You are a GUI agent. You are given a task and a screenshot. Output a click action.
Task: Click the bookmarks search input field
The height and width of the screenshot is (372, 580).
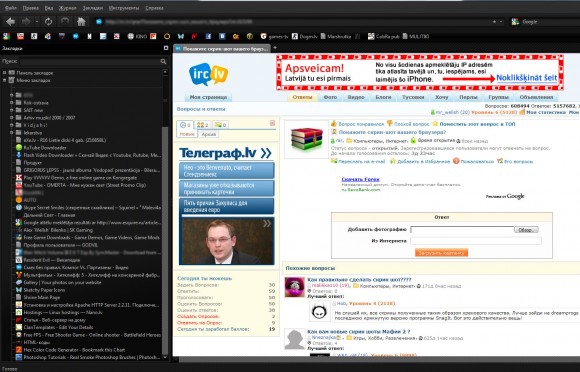[x=90, y=61]
